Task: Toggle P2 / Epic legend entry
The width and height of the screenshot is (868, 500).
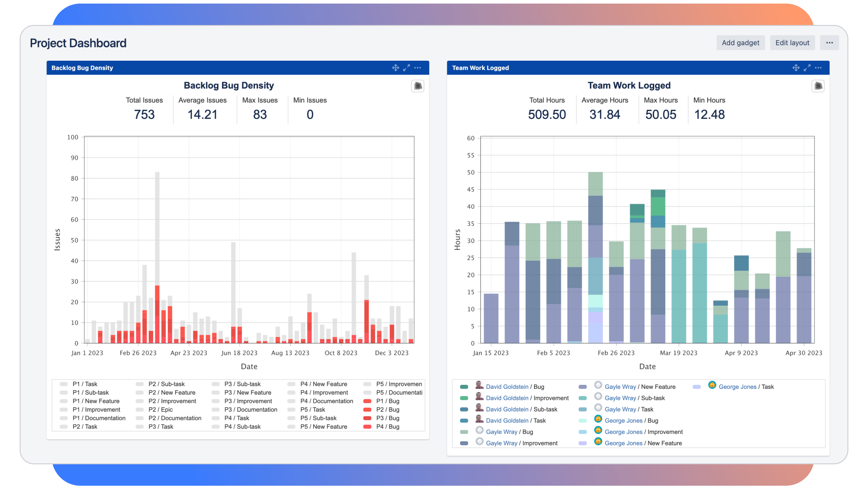Action: point(154,410)
